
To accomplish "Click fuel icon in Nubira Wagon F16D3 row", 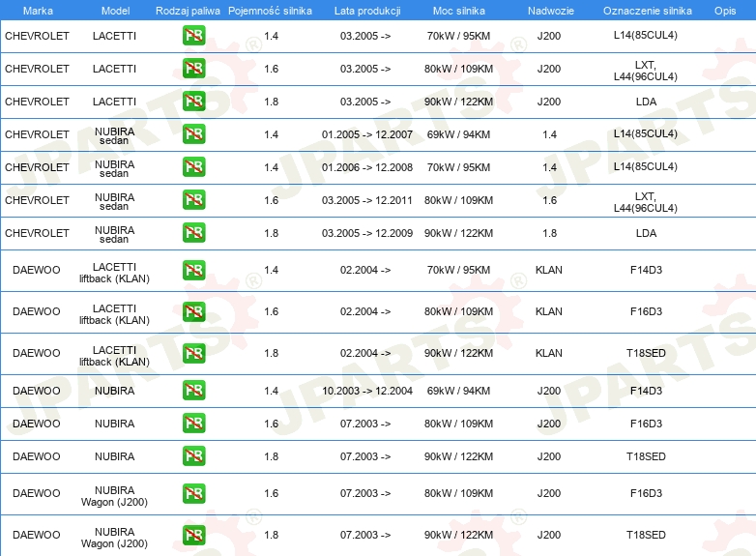I will [193, 493].
